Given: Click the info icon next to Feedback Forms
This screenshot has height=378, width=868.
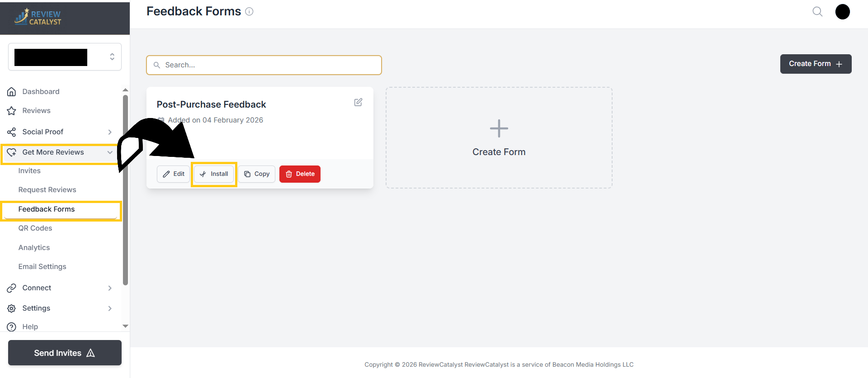Looking at the screenshot, I should coord(249,11).
